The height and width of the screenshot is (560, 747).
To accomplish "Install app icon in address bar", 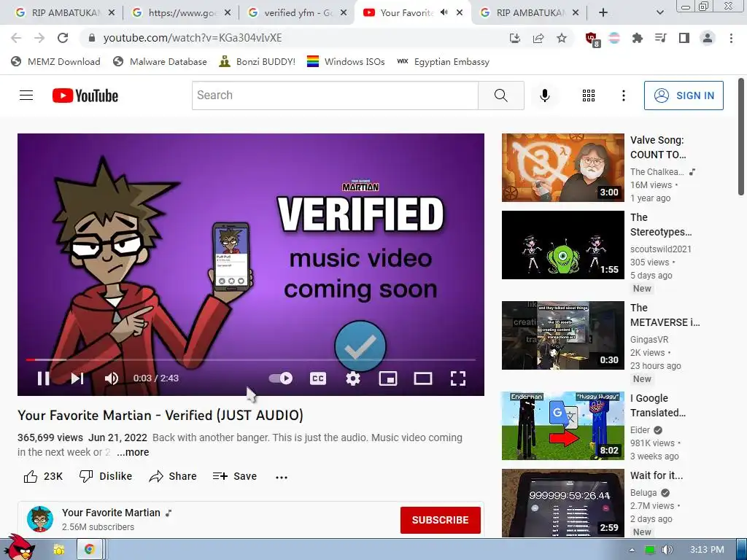I will point(515,38).
